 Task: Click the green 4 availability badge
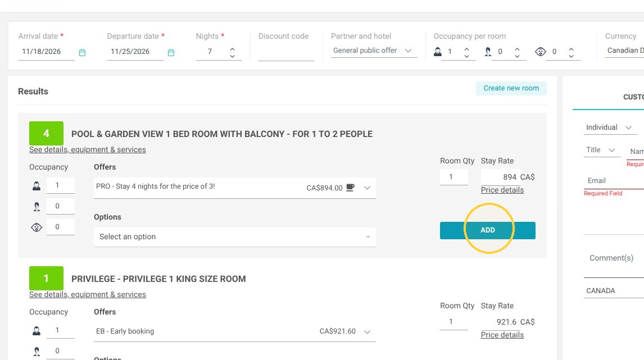[47, 134]
